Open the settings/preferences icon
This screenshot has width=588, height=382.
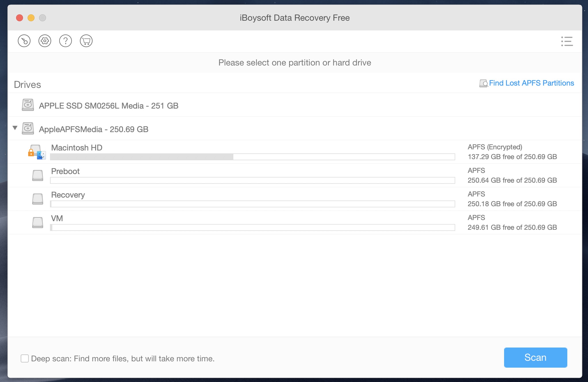click(x=45, y=41)
